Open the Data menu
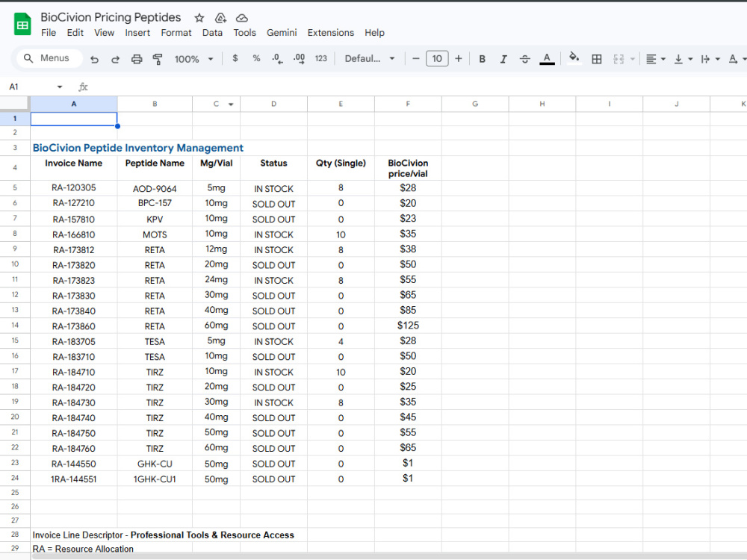The height and width of the screenshot is (560, 747). [x=212, y=33]
